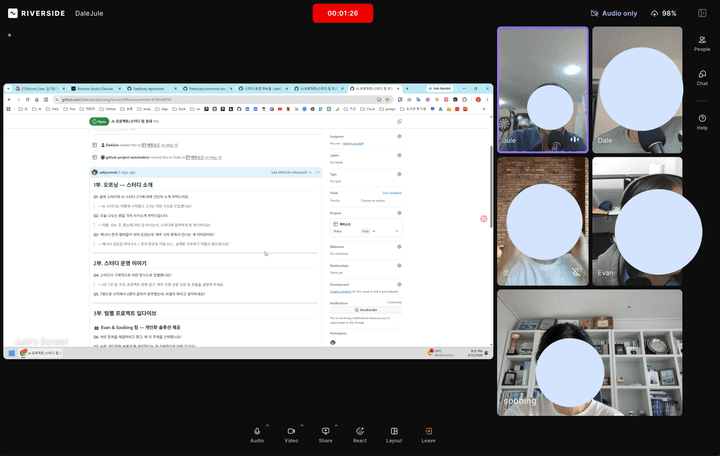Click the React emoji button
This screenshot has width=720, height=456.
(360, 435)
